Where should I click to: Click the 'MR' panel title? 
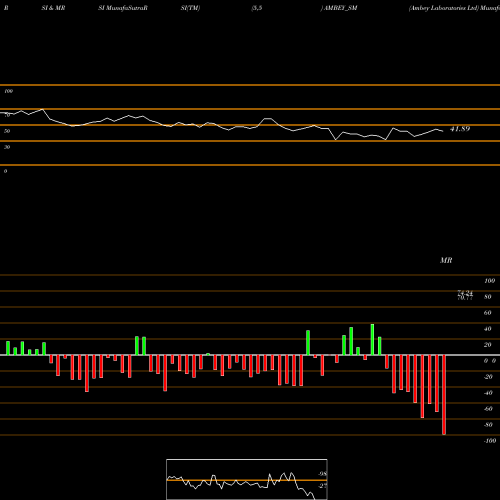click(x=446, y=260)
